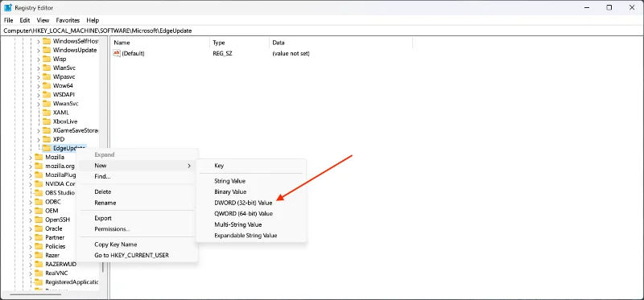Expand the WlanSvc tree node

[x=39, y=68]
